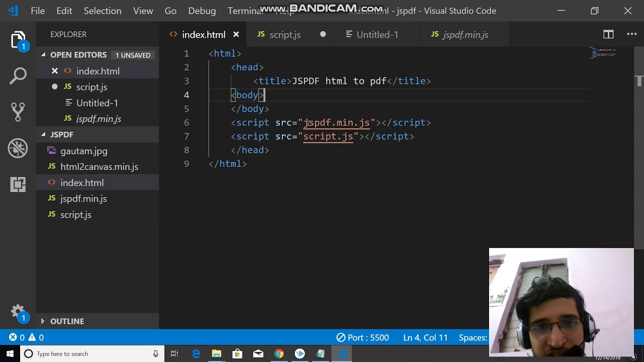The height and width of the screenshot is (362, 644).
Task: Click Port : 5500 live server button
Action: [363, 338]
